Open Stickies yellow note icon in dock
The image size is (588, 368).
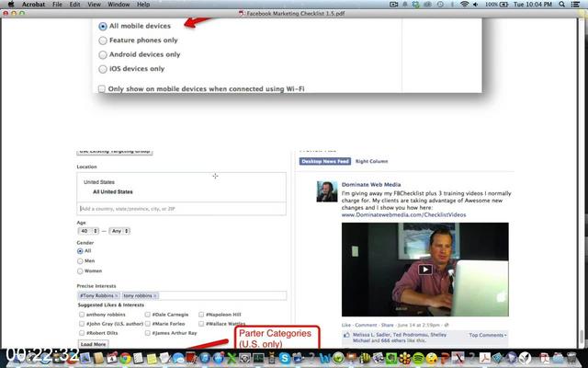tap(152, 359)
